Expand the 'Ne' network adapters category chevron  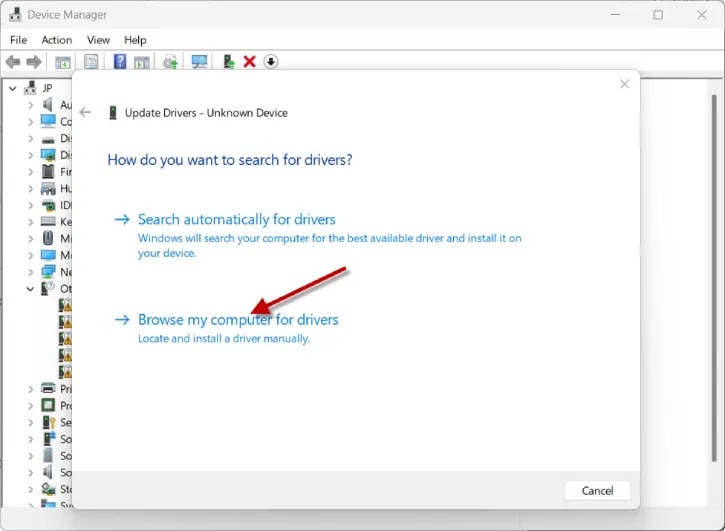tap(31, 272)
